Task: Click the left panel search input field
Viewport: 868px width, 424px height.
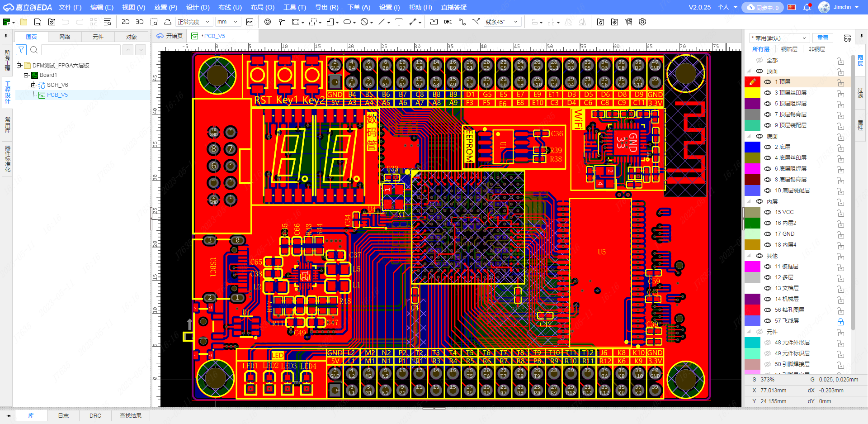Action: tap(81, 50)
